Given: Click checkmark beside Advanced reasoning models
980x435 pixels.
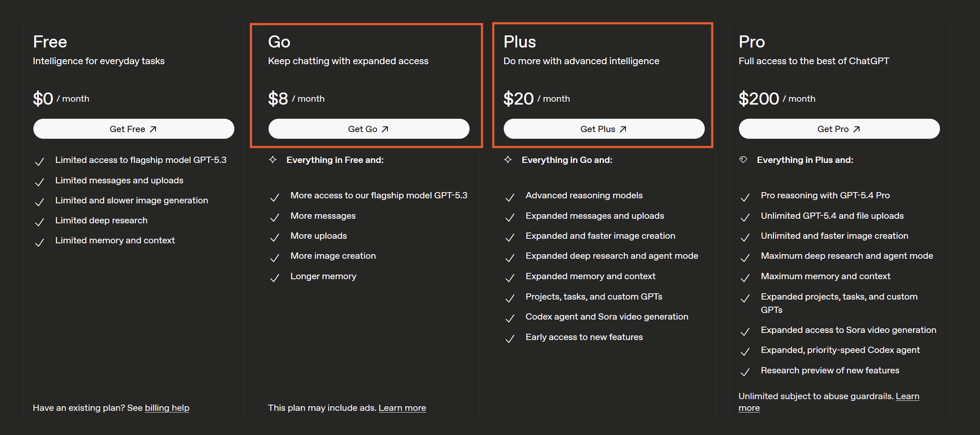Looking at the screenshot, I should coord(510,197).
